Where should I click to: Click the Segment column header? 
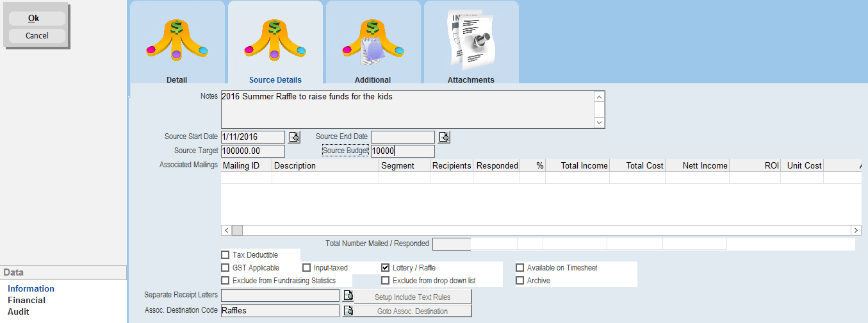(x=405, y=165)
